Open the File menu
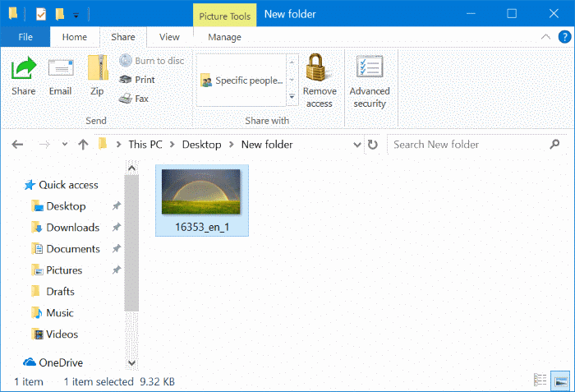 (x=25, y=37)
